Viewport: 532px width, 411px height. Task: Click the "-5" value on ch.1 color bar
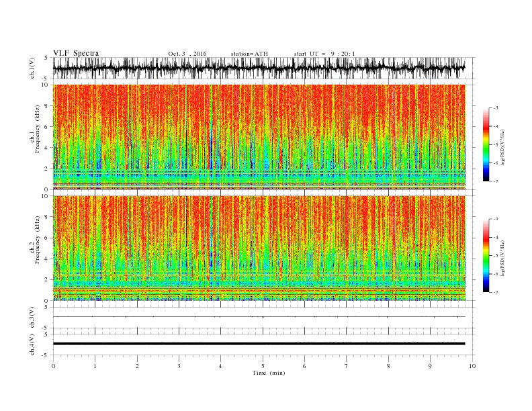click(495, 144)
